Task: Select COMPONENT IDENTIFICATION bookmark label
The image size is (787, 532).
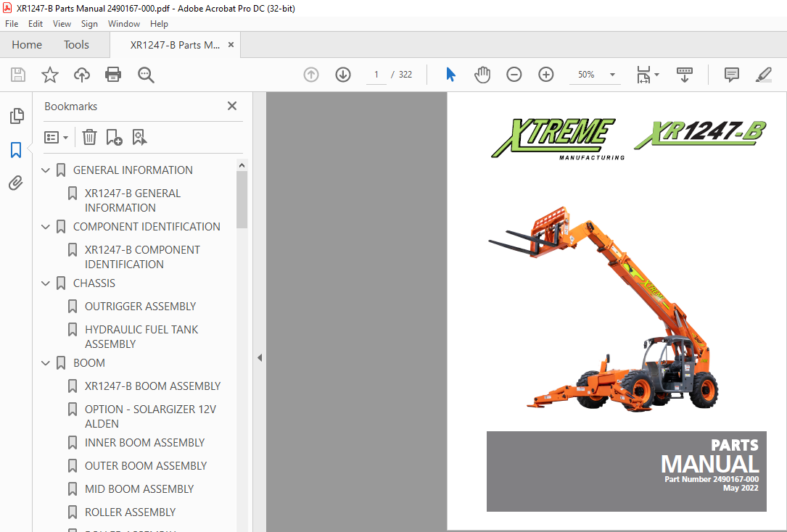Action: (147, 227)
